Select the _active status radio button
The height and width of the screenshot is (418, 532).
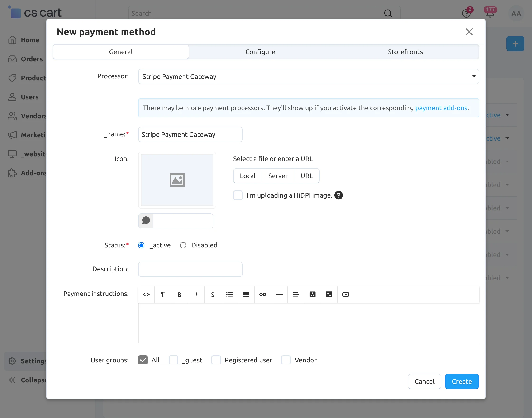coord(142,245)
